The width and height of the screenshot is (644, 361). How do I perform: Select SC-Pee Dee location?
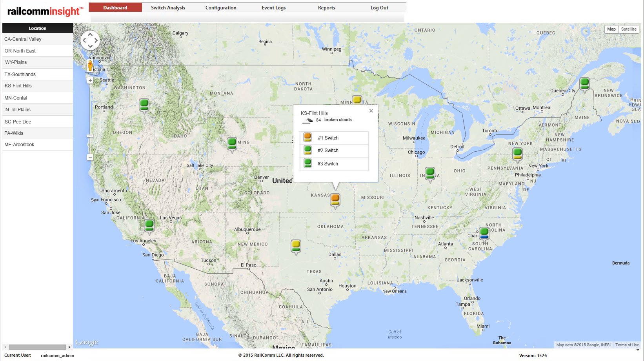pos(37,122)
